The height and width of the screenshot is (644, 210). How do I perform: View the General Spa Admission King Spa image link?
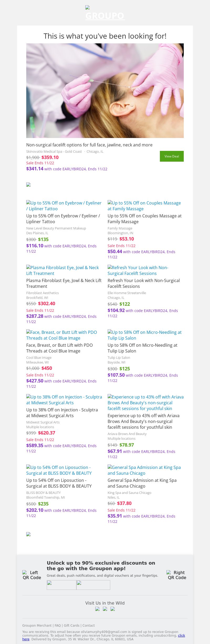(x=144, y=470)
